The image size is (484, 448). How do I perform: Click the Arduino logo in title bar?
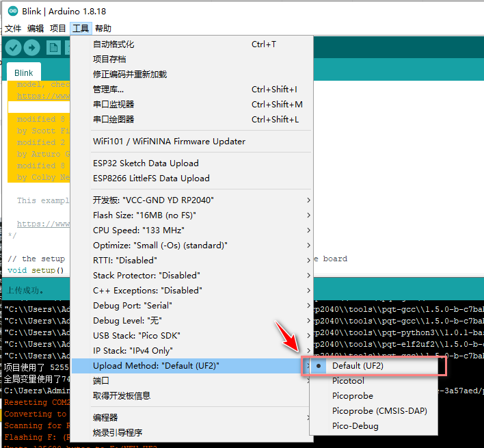(13, 12)
